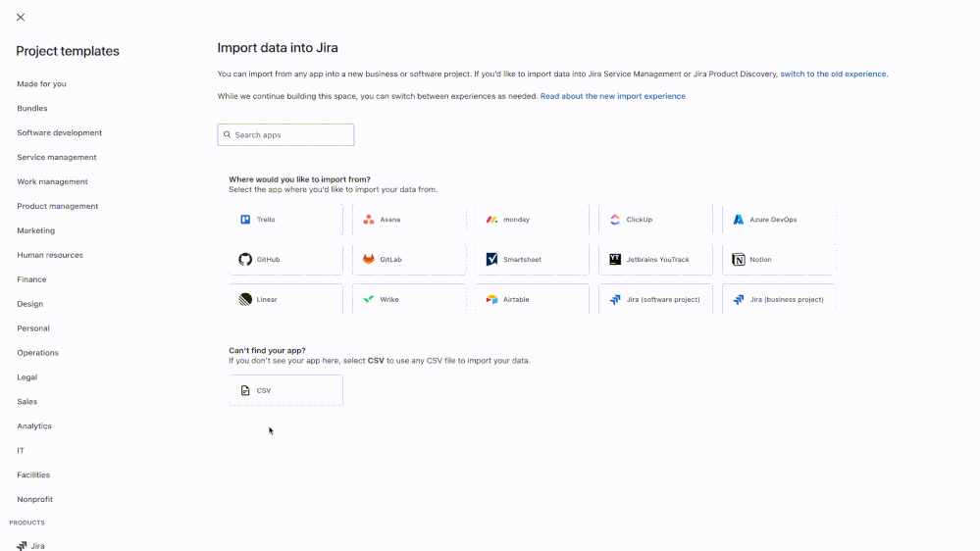Open Service management templates
This screenshot has width=980, height=551.
coord(57,157)
